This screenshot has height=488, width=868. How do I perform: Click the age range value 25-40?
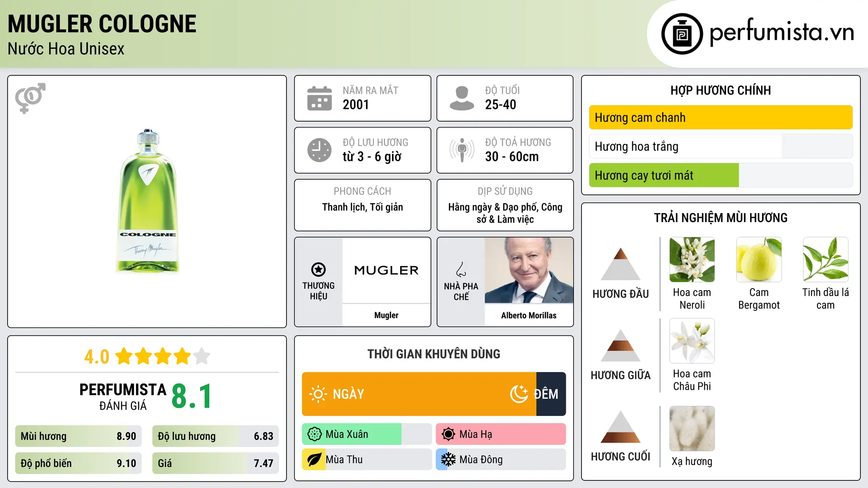point(501,105)
